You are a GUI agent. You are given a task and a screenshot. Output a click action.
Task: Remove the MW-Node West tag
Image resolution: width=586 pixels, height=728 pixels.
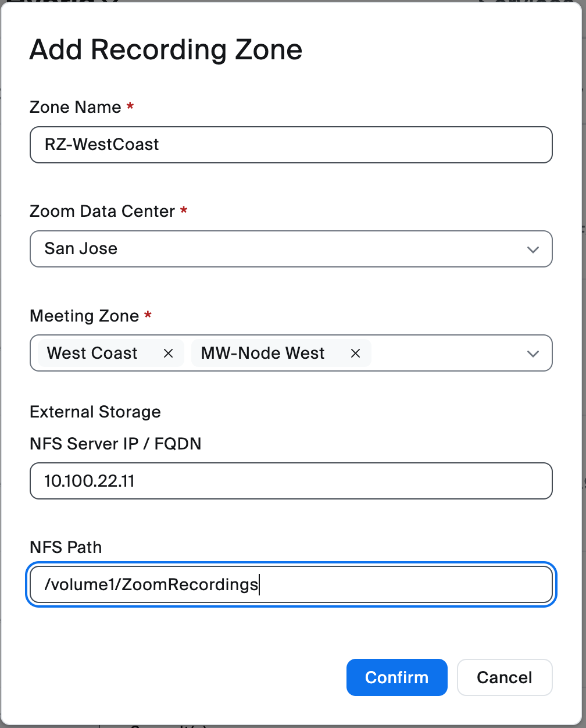click(x=356, y=354)
